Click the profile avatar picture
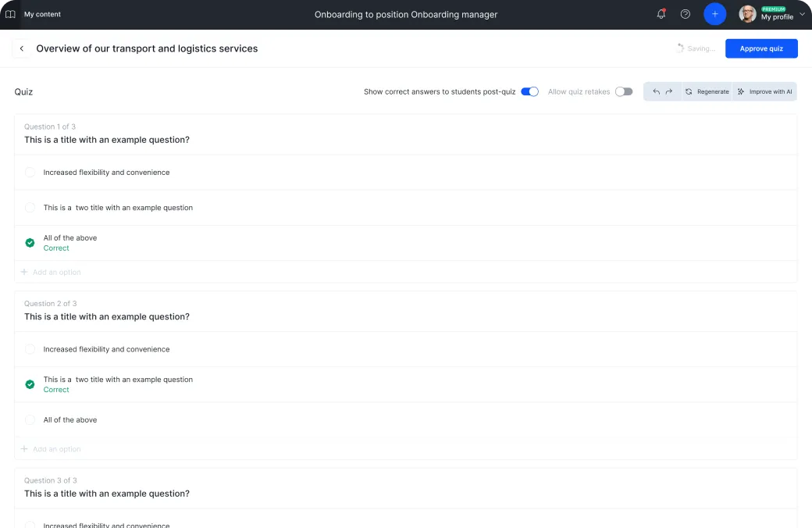The width and height of the screenshot is (812, 528). [747, 14]
